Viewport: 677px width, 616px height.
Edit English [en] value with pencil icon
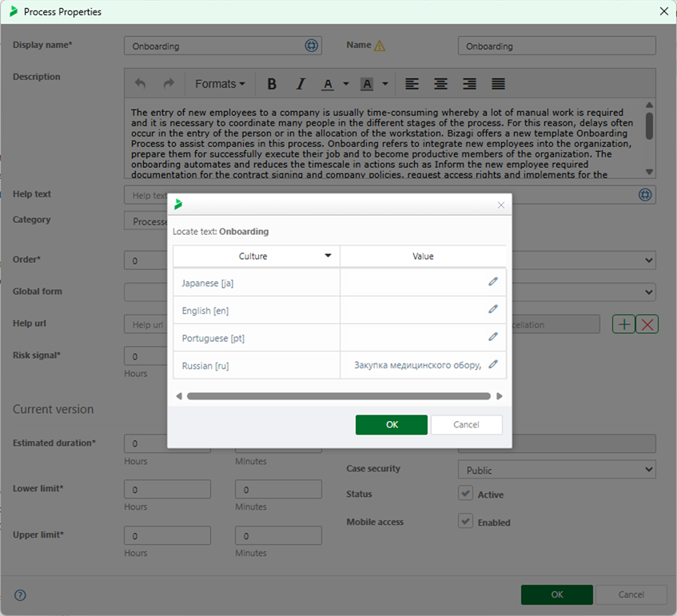(493, 309)
